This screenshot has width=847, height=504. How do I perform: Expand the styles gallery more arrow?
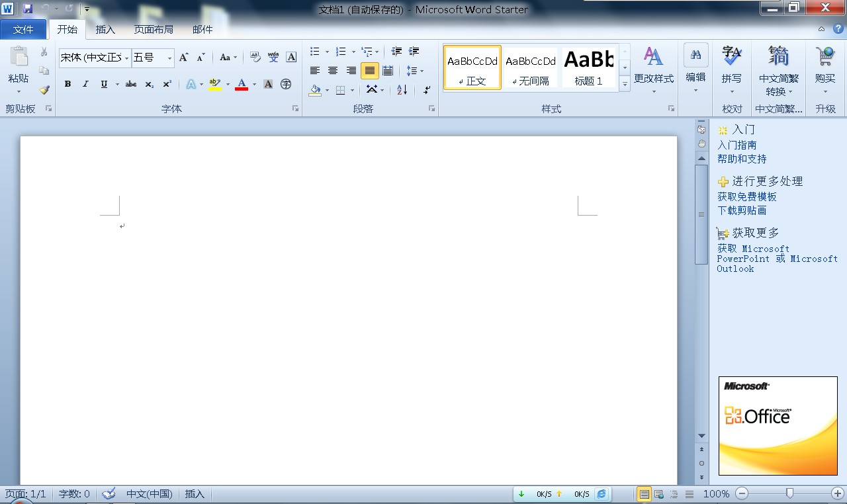tap(625, 83)
